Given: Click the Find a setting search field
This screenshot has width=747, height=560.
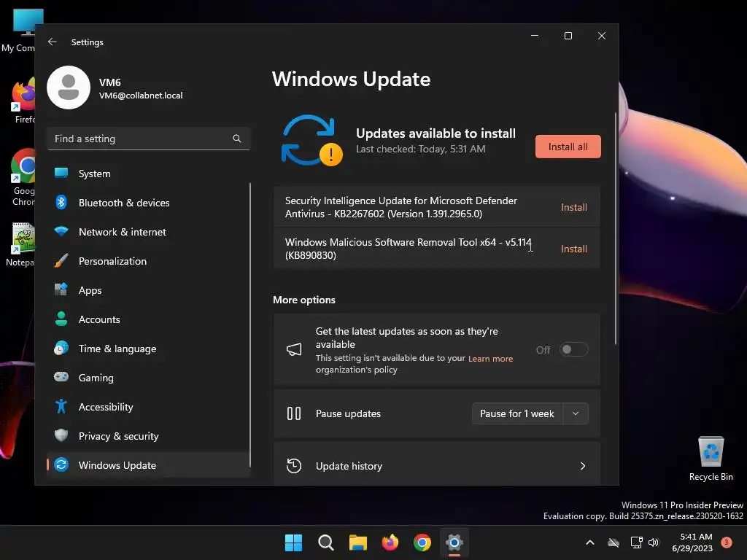Looking at the screenshot, I should [149, 139].
